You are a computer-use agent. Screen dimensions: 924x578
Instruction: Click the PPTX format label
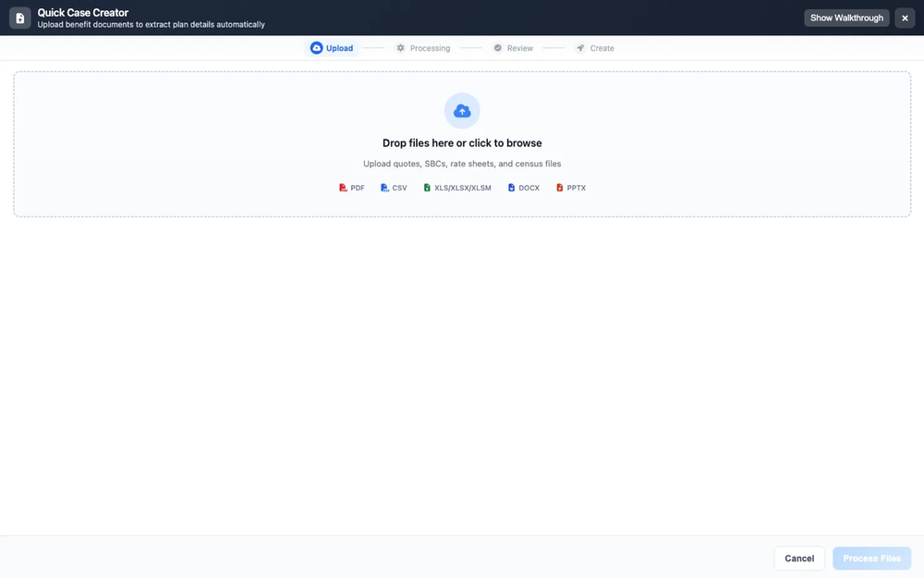coord(577,188)
